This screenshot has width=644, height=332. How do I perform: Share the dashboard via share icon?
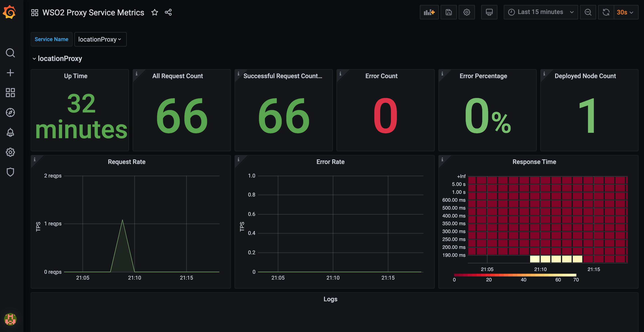(168, 12)
